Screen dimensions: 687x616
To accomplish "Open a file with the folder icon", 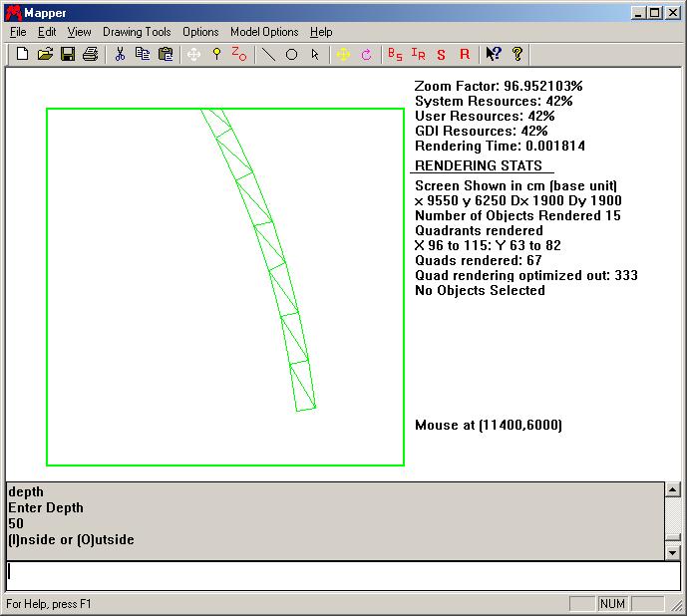I will click(45, 54).
